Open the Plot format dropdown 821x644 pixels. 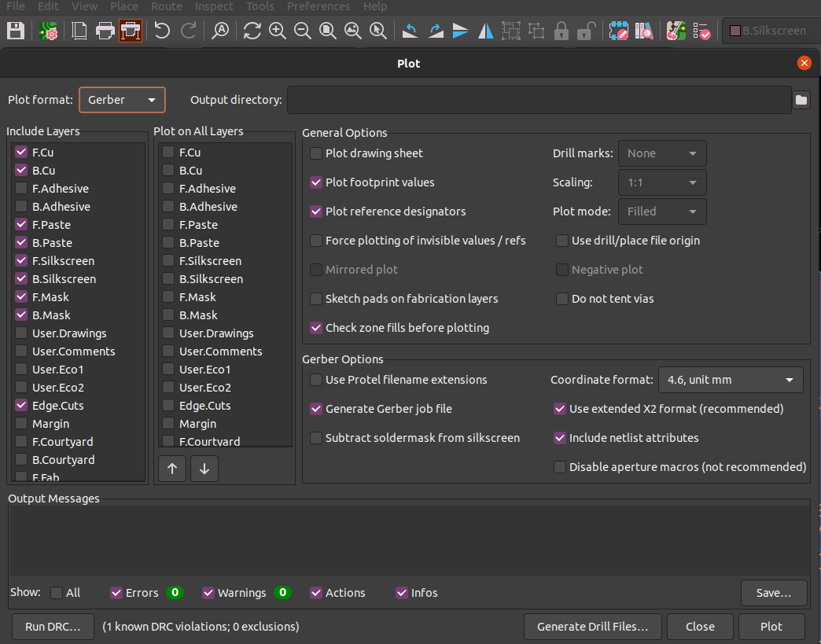(122, 100)
